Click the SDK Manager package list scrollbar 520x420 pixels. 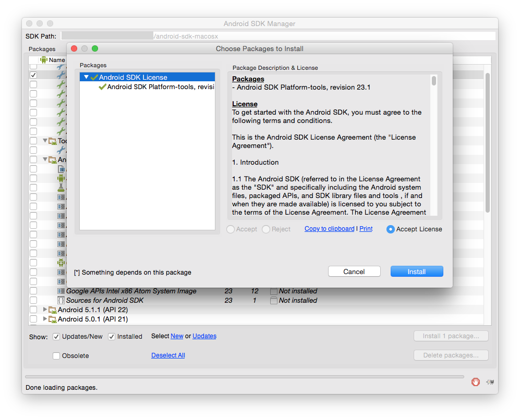point(488,142)
